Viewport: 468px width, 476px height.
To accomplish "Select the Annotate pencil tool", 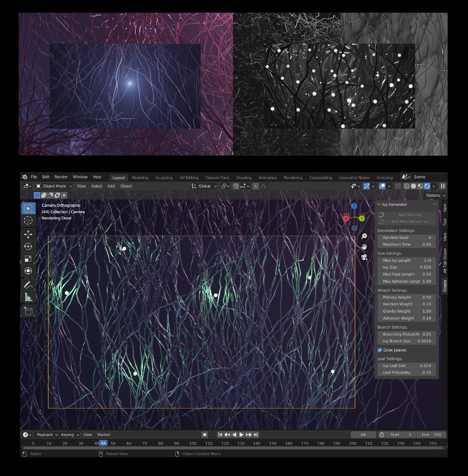I will tap(28, 285).
